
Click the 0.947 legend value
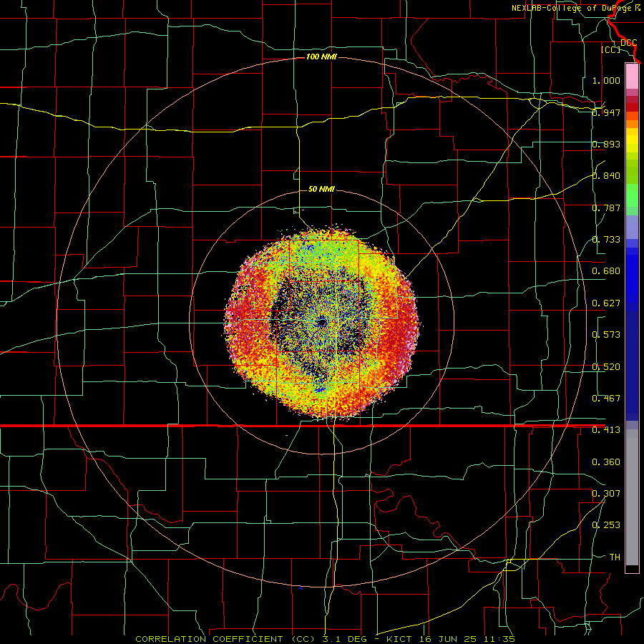[x=606, y=112]
